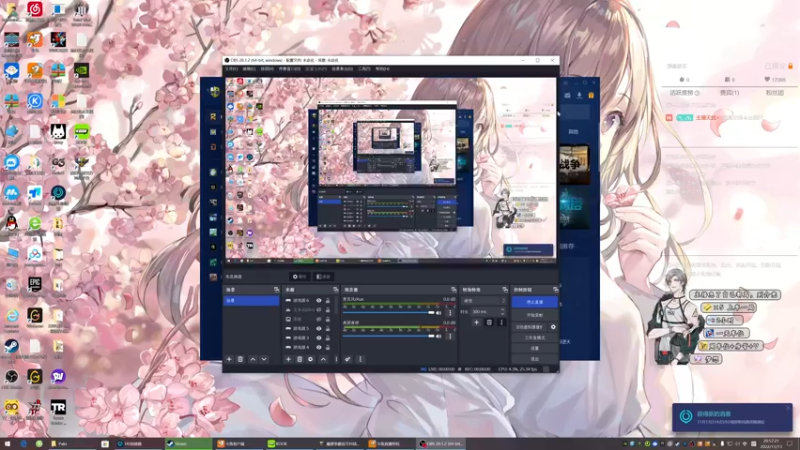Hide game capture 5 source eye icon
800x450 pixels.
pos(319,329)
